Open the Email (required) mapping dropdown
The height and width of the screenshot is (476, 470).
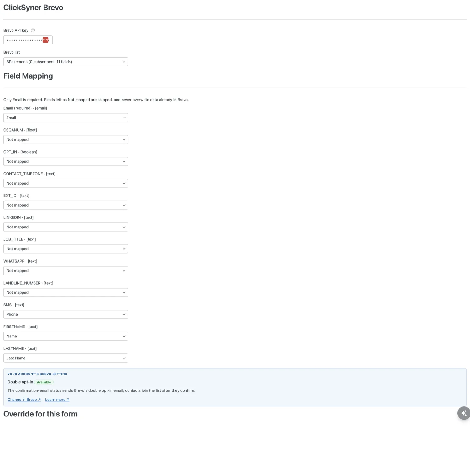pos(65,118)
